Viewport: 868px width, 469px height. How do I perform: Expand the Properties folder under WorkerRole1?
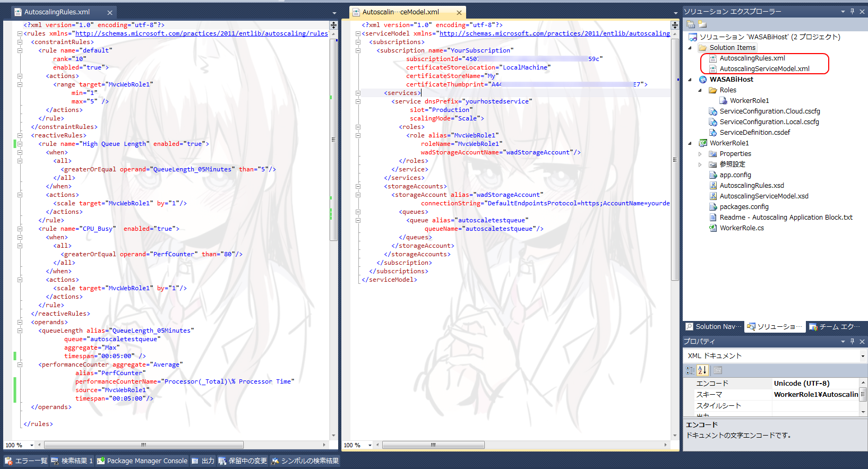700,154
